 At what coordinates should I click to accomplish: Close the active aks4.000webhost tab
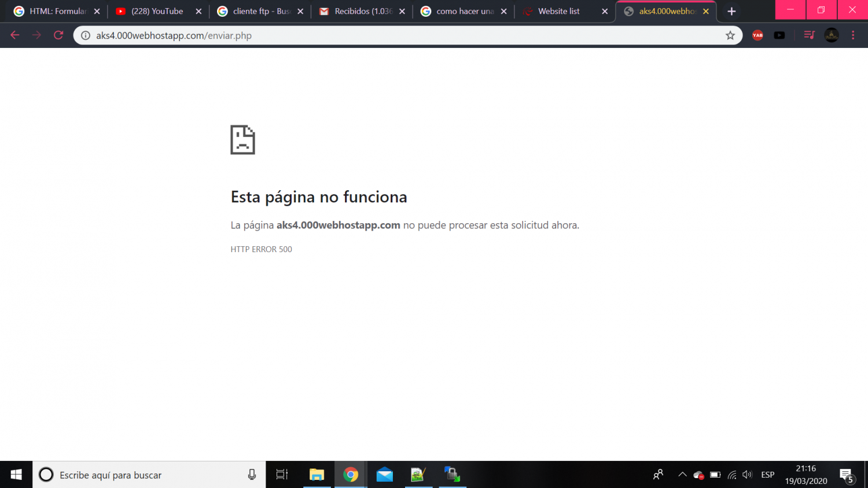706,11
